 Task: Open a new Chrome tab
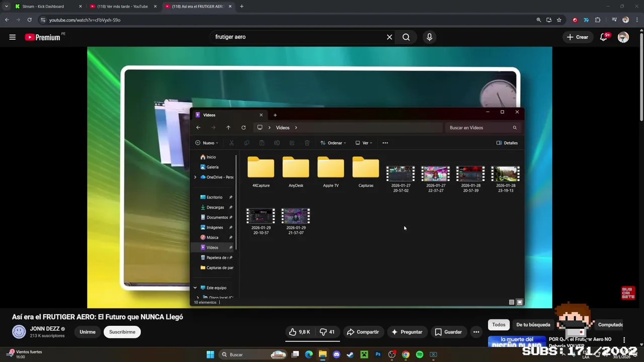click(x=242, y=7)
